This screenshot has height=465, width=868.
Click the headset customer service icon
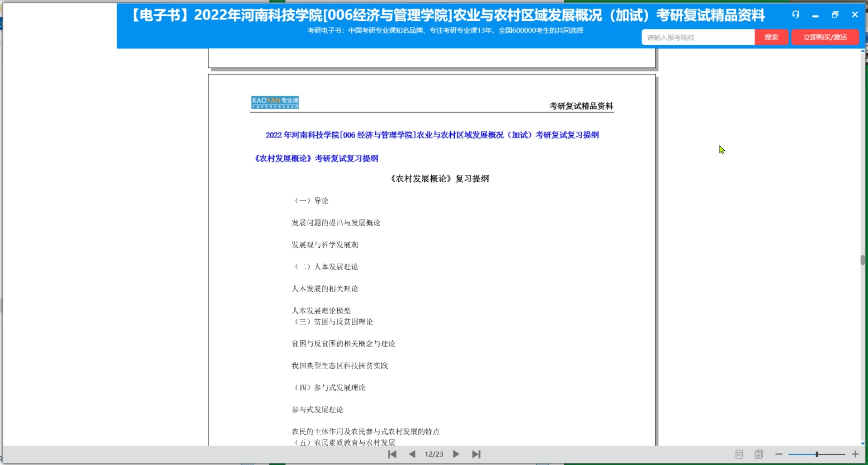[x=795, y=14]
